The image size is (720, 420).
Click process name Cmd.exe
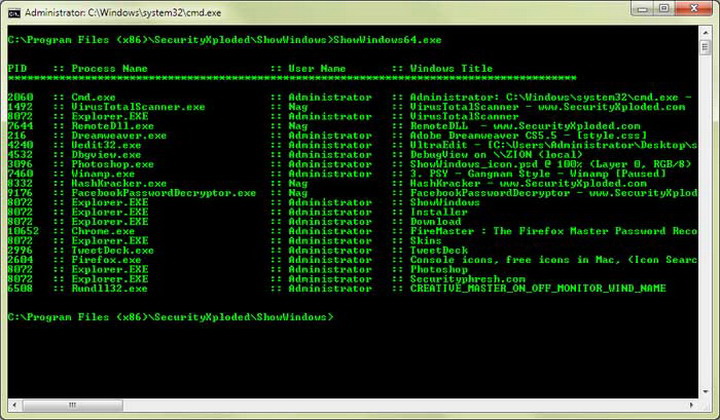click(93, 97)
